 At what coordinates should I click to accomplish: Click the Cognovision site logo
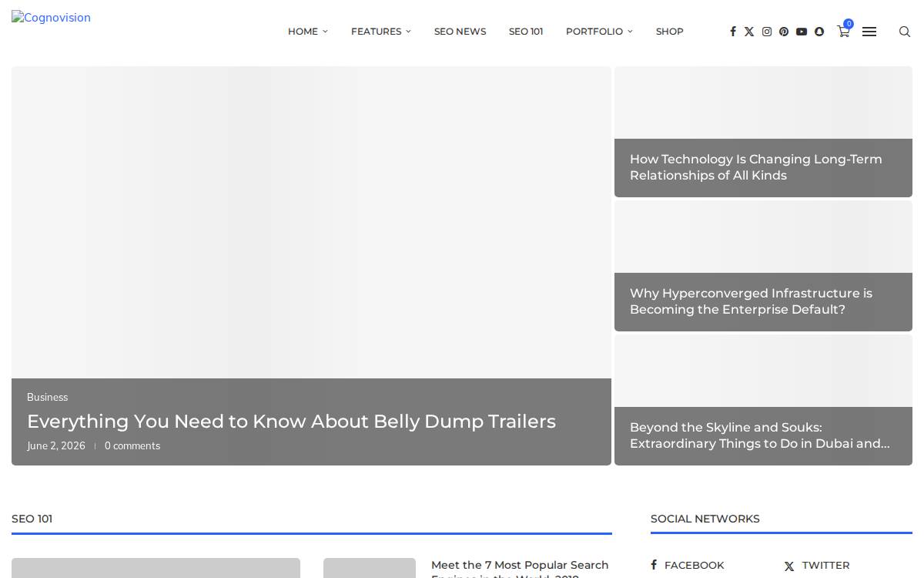[x=51, y=18]
